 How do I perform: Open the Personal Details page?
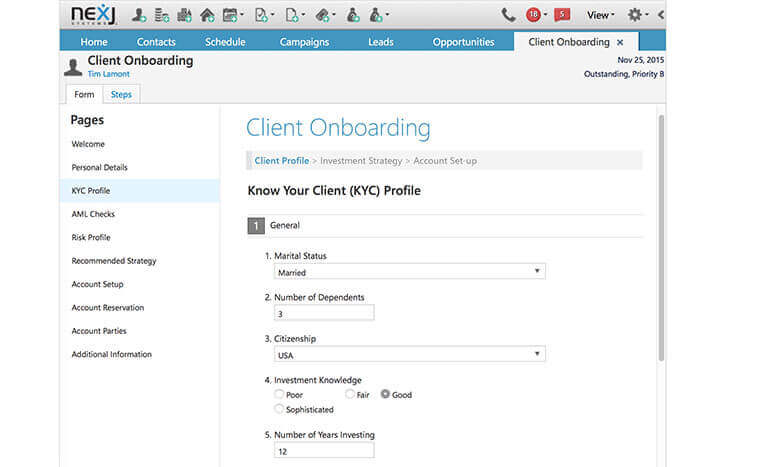click(140, 168)
